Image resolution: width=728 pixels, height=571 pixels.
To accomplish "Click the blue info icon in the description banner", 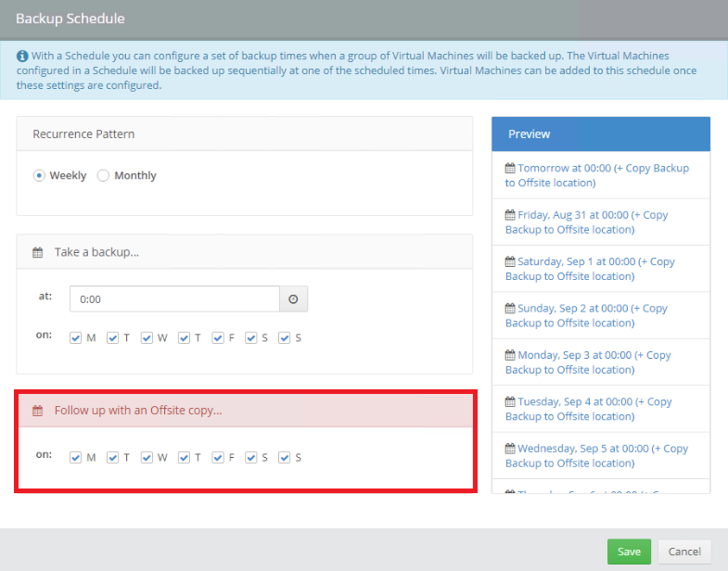I will (x=23, y=57).
